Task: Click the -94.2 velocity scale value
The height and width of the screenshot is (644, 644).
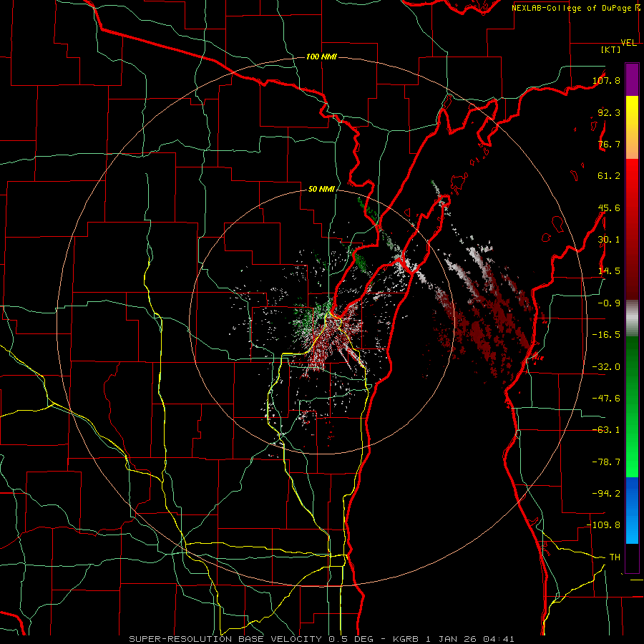Action: [606, 494]
